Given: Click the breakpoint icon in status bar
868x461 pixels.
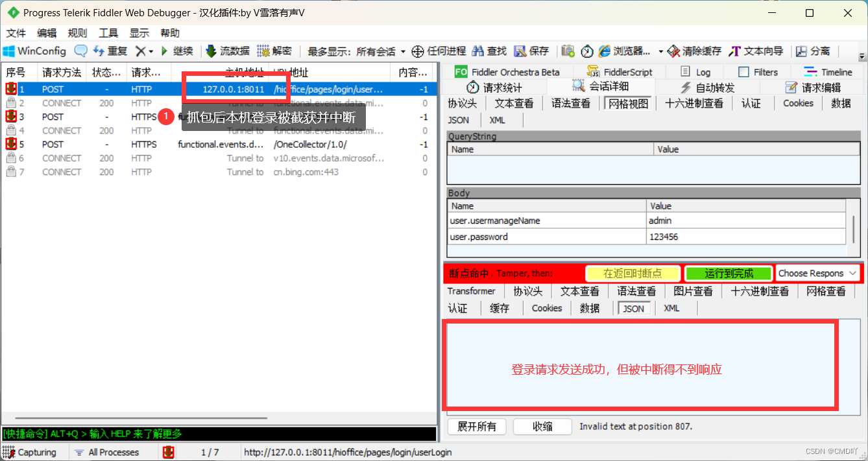Looking at the screenshot, I should [x=168, y=452].
